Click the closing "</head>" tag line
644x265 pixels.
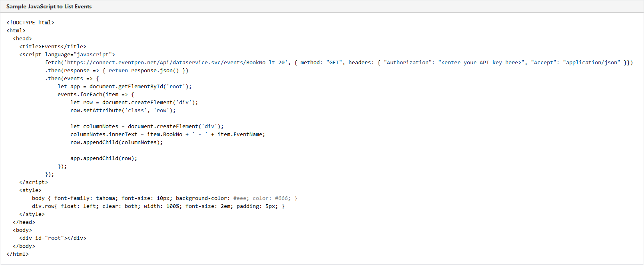pyautogui.click(x=24, y=222)
